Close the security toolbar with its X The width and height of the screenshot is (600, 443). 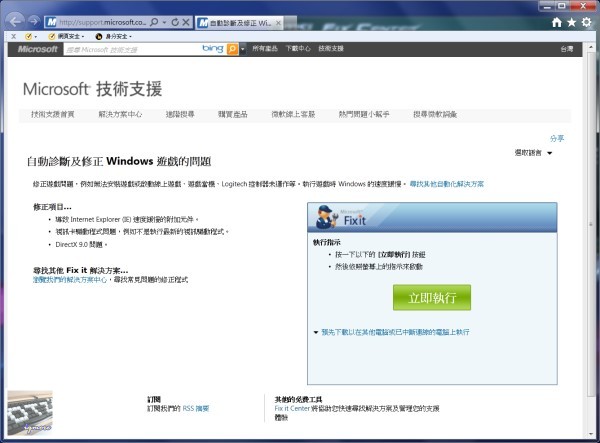(x=14, y=36)
